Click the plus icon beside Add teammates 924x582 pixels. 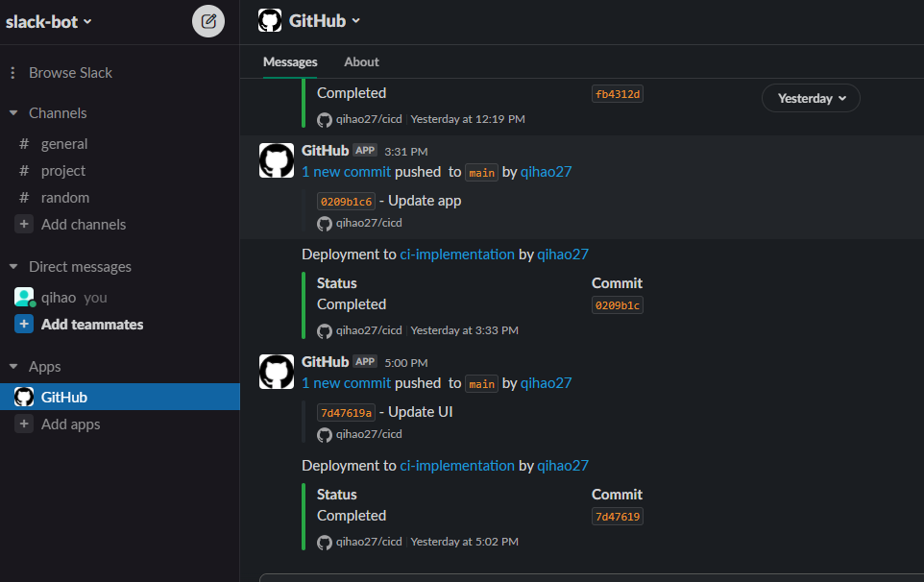click(24, 324)
